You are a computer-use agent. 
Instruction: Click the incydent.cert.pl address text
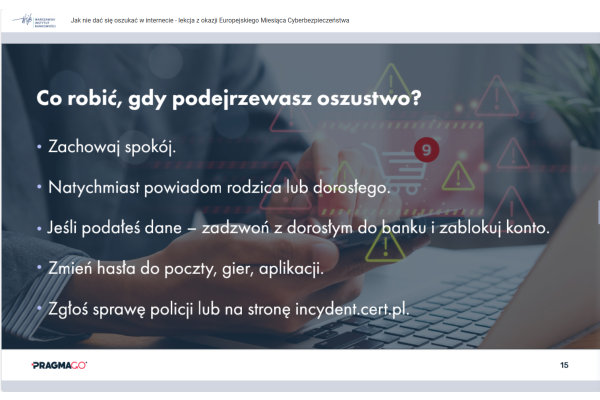click(353, 308)
